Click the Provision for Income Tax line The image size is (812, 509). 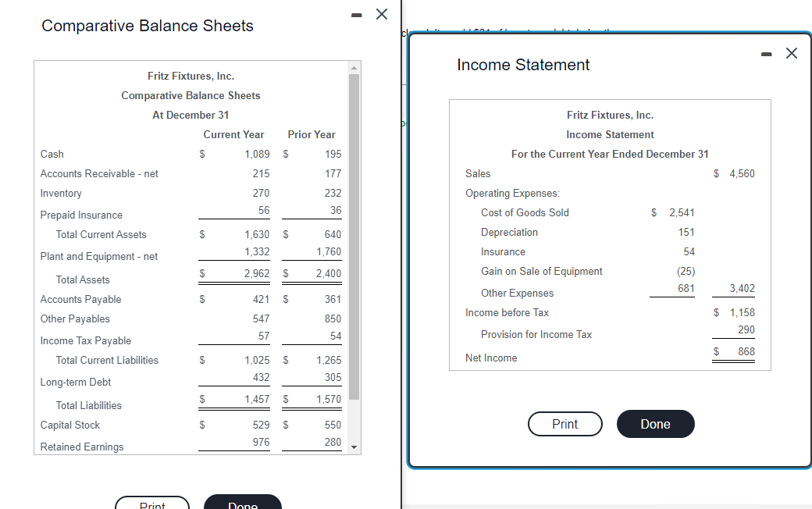(x=536, y=334)
